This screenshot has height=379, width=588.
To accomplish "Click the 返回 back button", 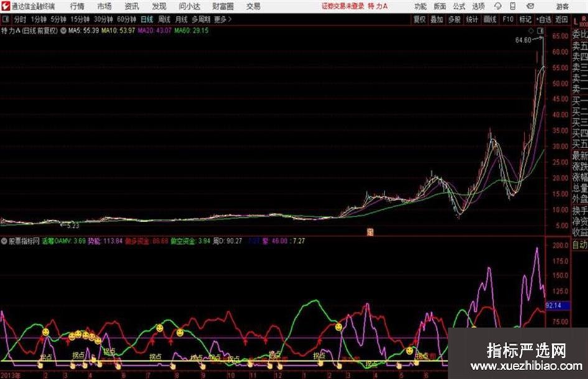I will [x=561, y=19].
